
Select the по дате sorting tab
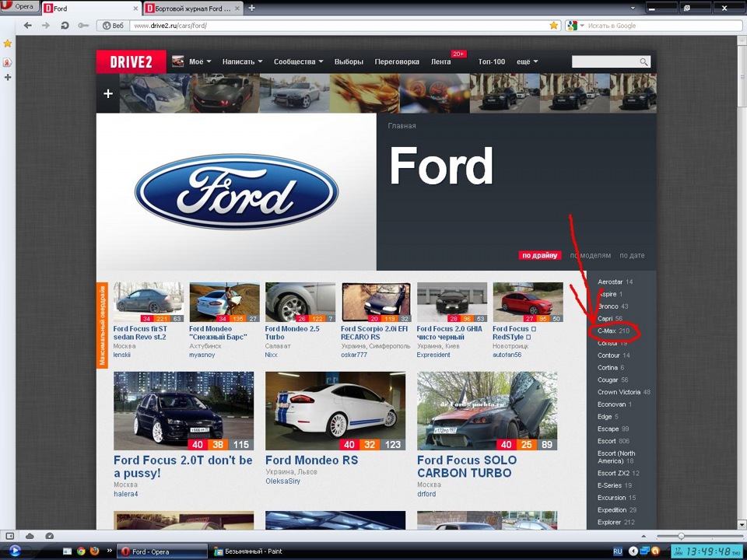coord(632,256)
